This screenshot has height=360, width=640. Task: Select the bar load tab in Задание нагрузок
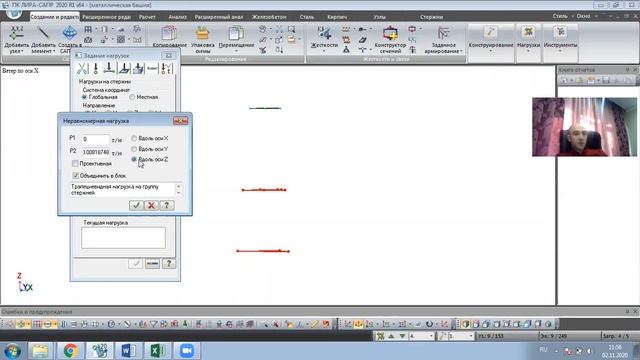109,69
